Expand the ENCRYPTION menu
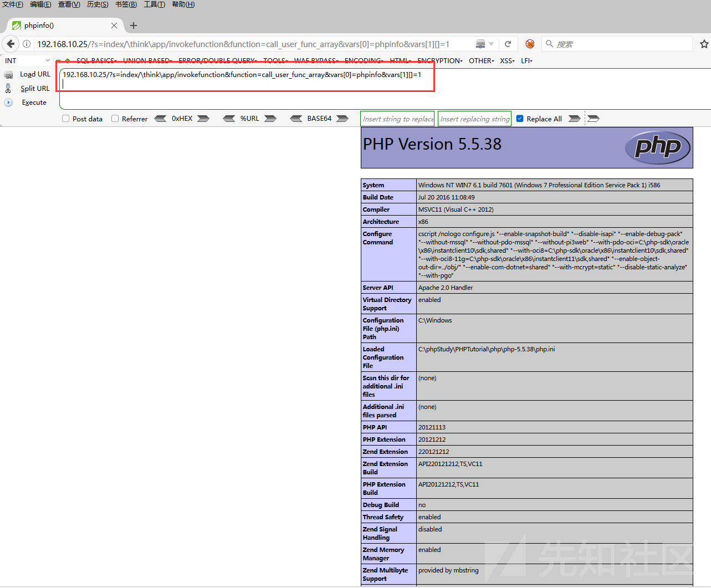The image size is (711, 588). (x=440, y=61)
